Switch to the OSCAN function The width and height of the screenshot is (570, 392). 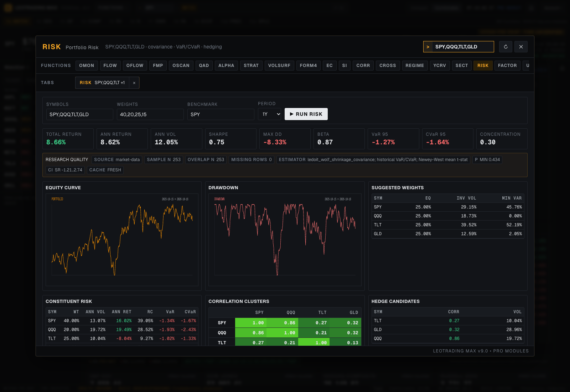point(181,66)
